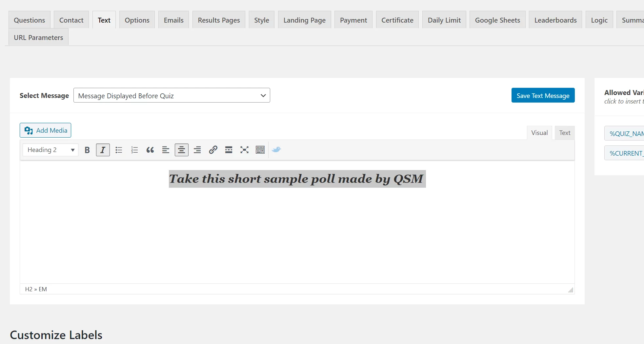The image size is (644, 344).
Task: Insert a numbered list
Action: 134,150
